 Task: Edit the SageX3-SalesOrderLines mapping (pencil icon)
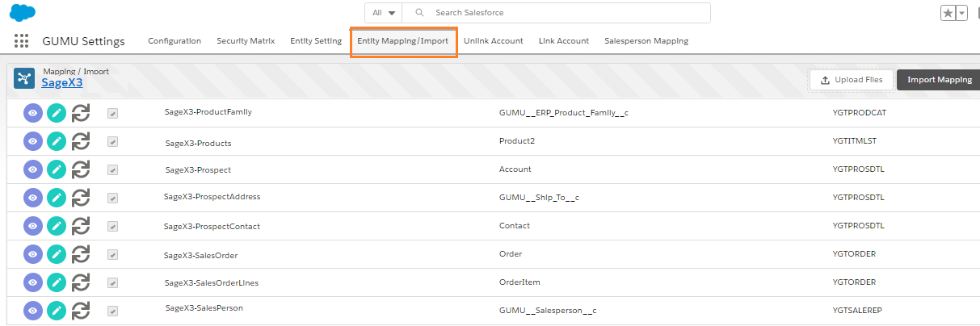56,282
